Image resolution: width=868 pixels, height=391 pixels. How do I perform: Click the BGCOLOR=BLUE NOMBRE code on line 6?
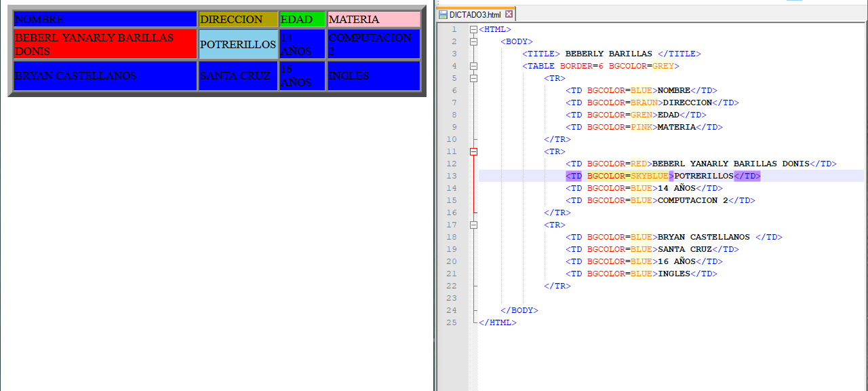(x=642, y=90)
